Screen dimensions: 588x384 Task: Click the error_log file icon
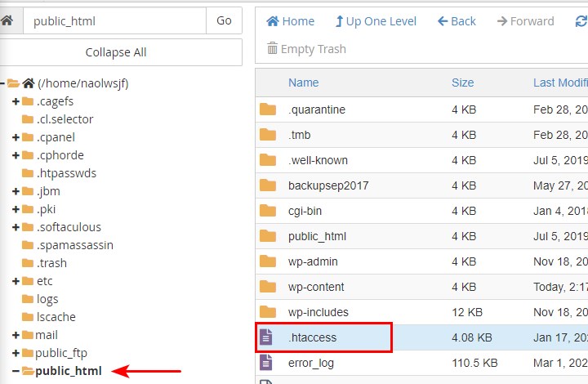pyautogui.click(x=266, y=363)
